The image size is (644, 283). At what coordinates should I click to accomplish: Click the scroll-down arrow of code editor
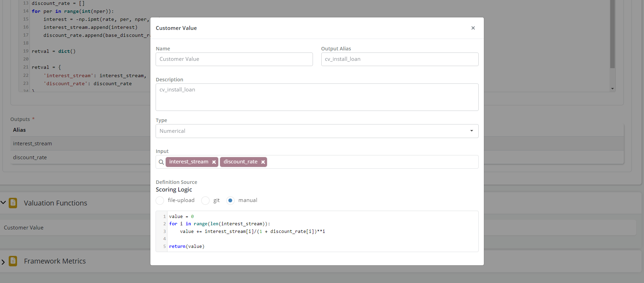pos(612,89)
